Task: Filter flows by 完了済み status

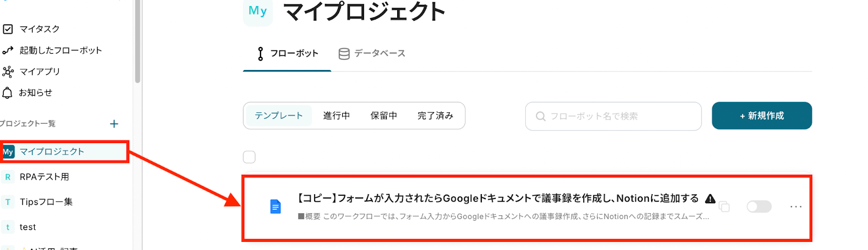Action: [435, 116]
